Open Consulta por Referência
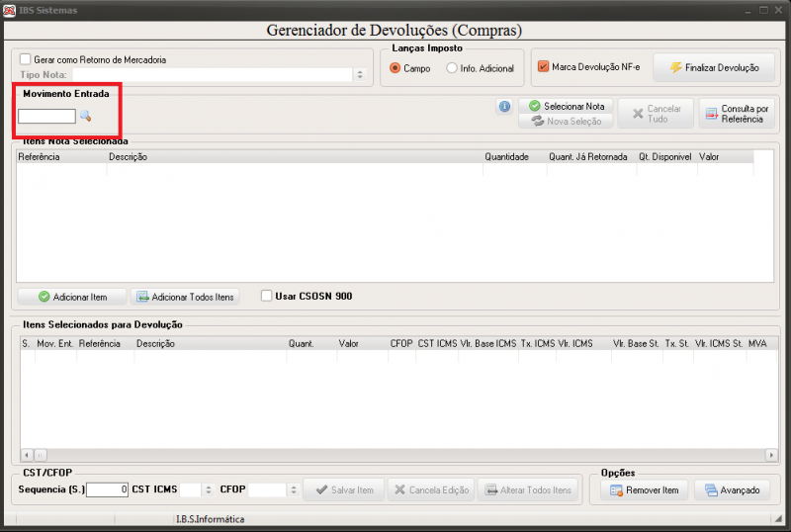This screenshot has width=791, height=532. point(737,114)
